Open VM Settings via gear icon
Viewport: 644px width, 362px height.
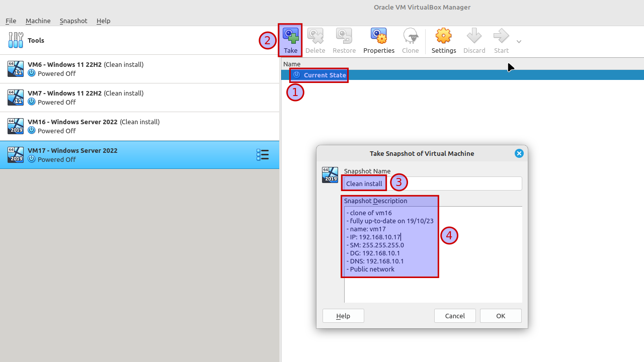click(444, 36)
